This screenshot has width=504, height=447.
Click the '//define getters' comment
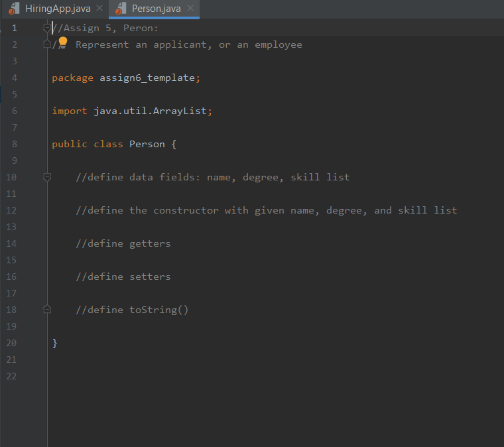(x=123, y=243)
